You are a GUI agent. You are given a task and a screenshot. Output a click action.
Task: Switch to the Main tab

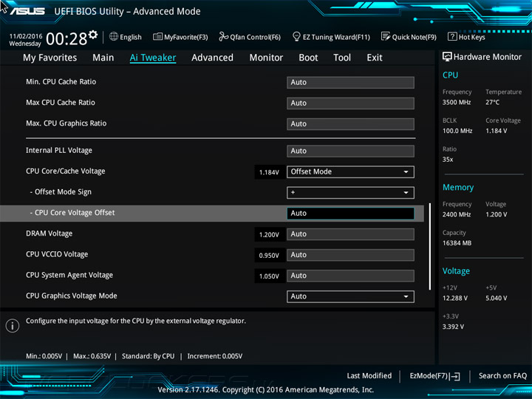[x=103, y=58]
